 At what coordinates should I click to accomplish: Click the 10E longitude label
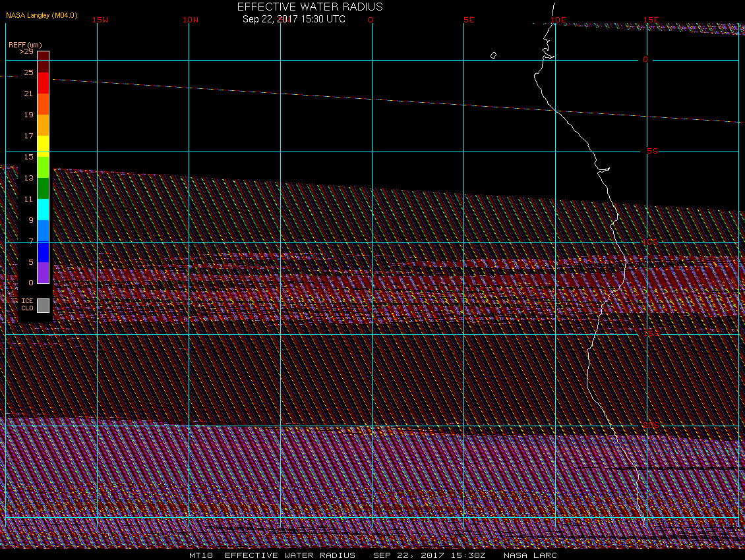tap(558, 20)
